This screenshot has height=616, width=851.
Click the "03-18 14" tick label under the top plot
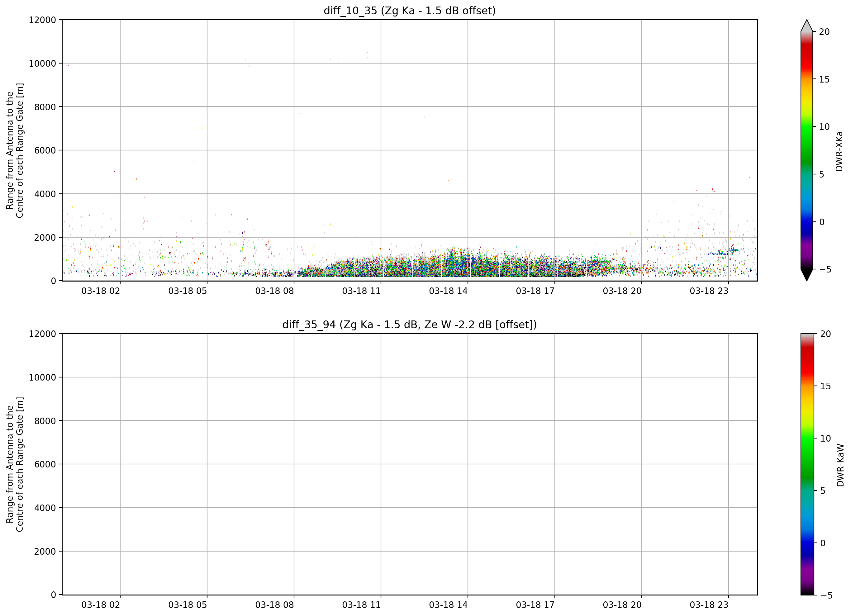pos(448,291)
